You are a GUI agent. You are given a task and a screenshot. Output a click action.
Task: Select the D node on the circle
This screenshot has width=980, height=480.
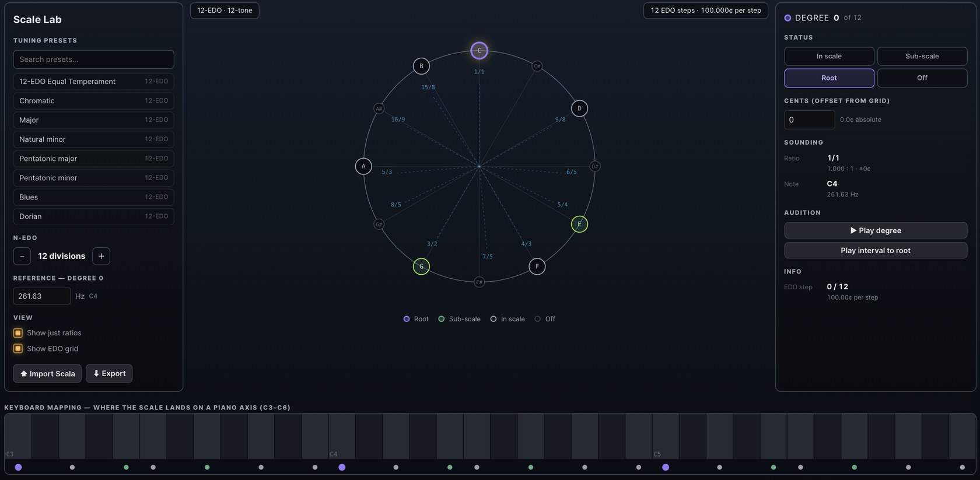pos(579,108)
